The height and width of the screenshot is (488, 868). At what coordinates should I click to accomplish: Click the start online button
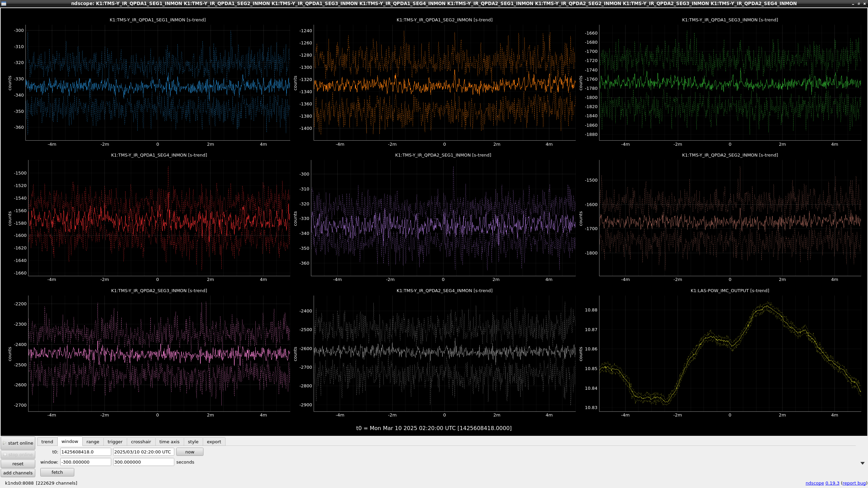point(18,443)
